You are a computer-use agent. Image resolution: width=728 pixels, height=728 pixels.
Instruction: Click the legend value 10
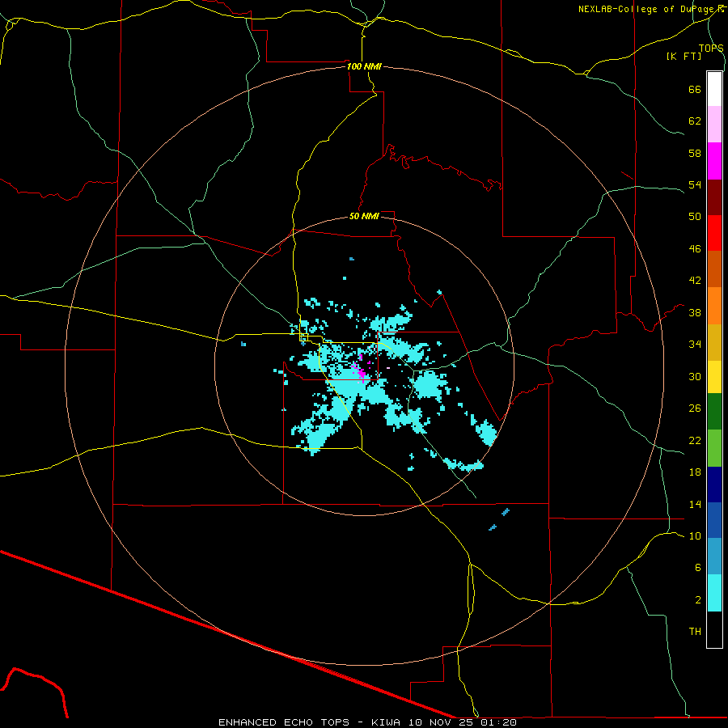(695, 536)
